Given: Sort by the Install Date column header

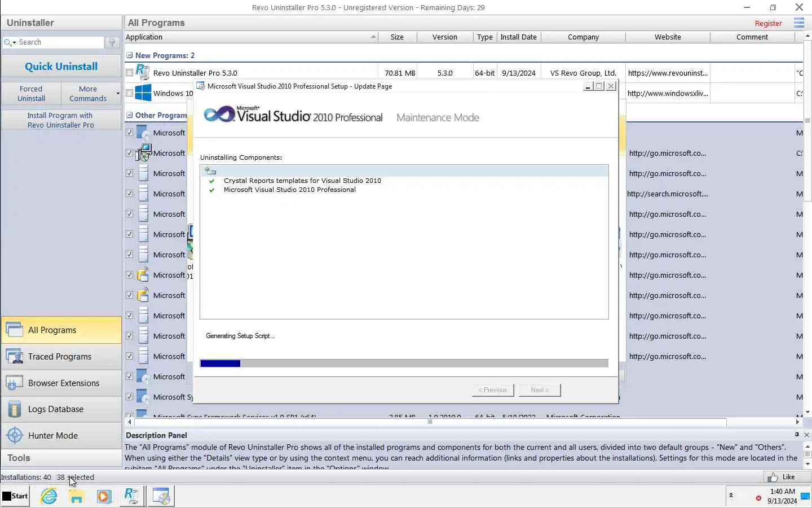Looking at the screenshot, I should [x=518, y=37].
